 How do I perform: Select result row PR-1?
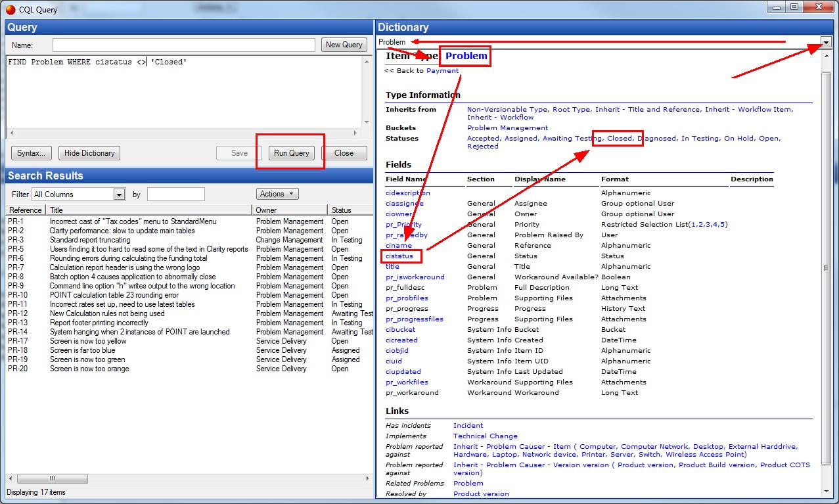tap(189, 221)
